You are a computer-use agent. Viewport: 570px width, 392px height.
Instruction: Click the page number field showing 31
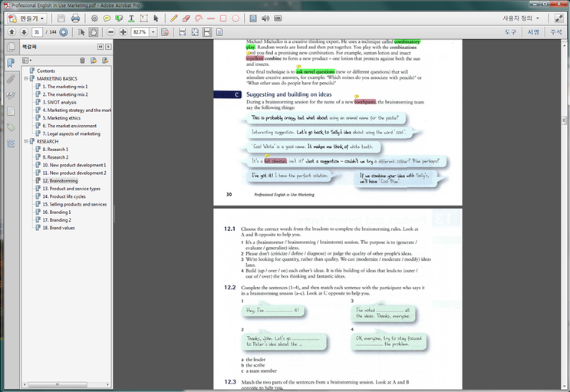(x=37, y=32)
